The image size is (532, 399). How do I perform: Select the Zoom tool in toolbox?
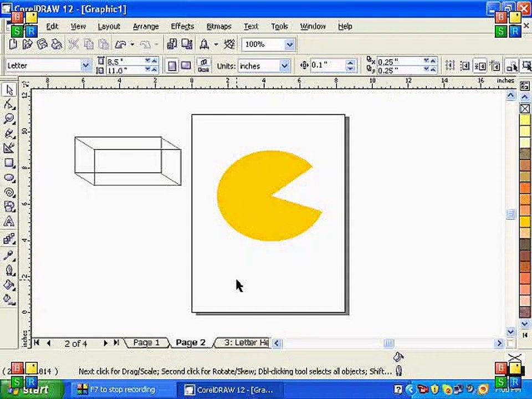(9, 119)
